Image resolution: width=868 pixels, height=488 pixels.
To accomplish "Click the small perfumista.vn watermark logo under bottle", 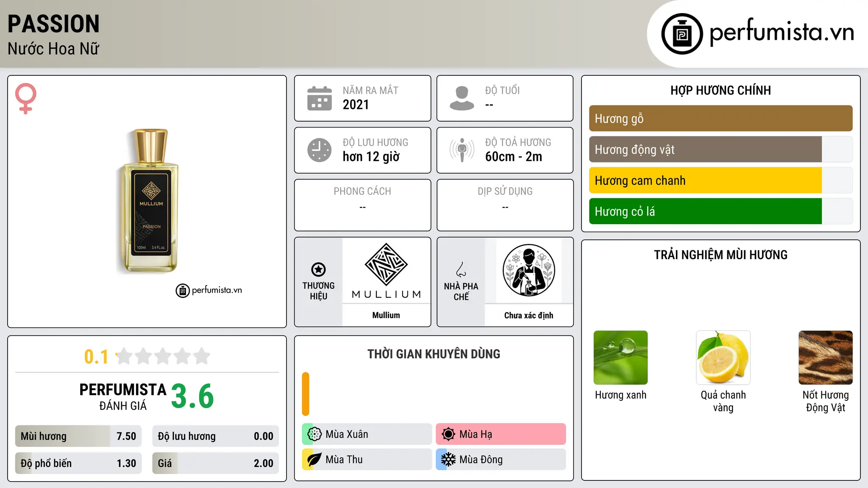I will click(x=209, y=291).
